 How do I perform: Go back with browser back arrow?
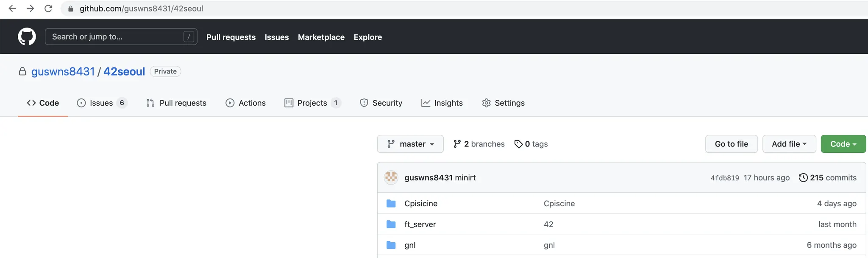pos(12,8)
